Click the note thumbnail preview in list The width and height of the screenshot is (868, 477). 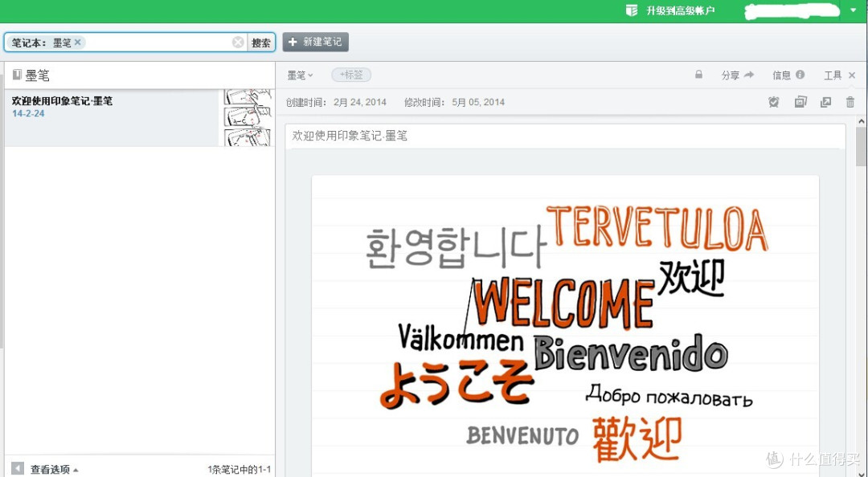pyautogui.click(x=248, y=118)
